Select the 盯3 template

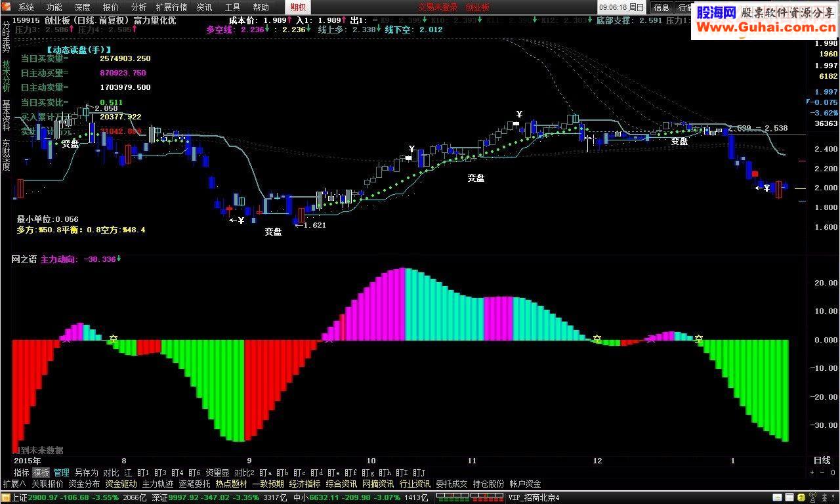pyautogui.click(x=160, y=472)
